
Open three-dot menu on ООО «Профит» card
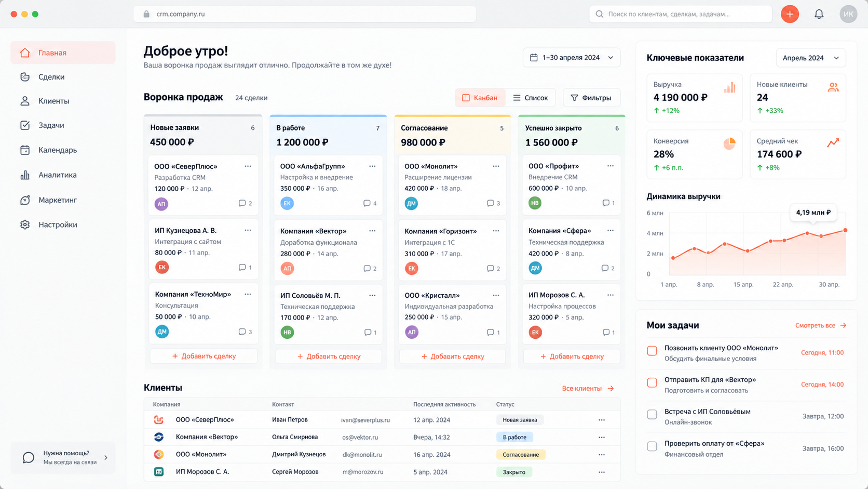(x=611, y=166)
